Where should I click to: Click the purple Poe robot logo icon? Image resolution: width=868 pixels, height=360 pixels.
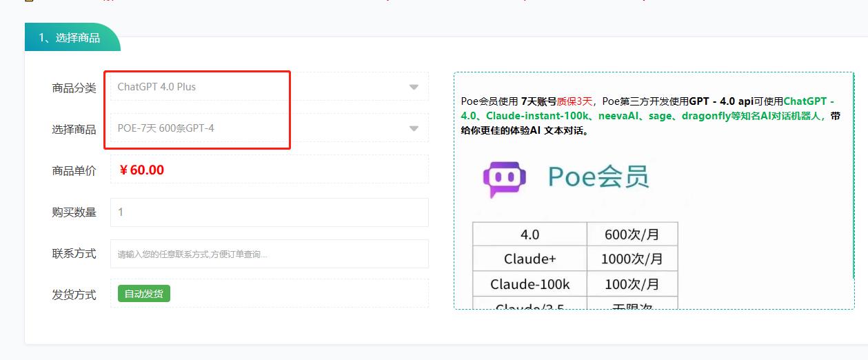(x=505, y=179)
